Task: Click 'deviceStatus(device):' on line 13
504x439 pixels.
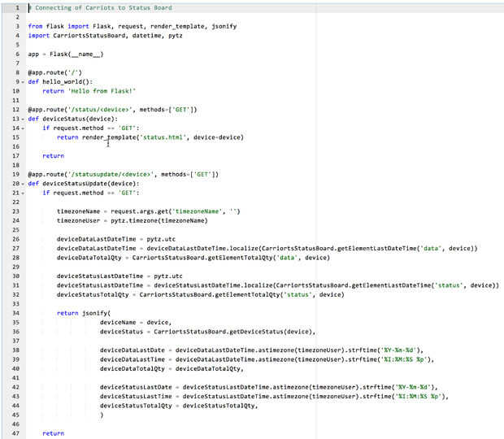Action: [80, 119]
